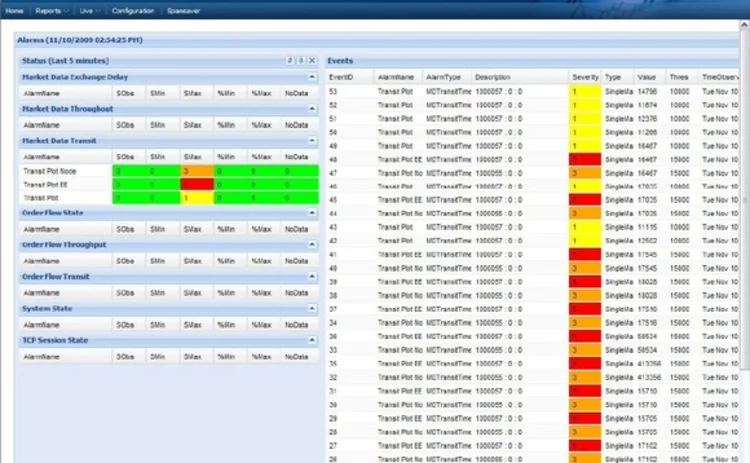Click the refresh icon in Status panel header

(x=290, y=60)
